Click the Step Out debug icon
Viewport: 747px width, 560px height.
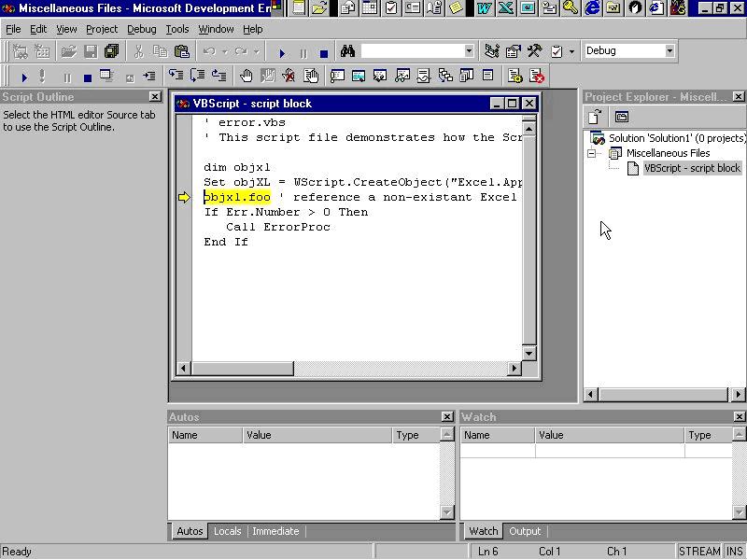(217, 76)
